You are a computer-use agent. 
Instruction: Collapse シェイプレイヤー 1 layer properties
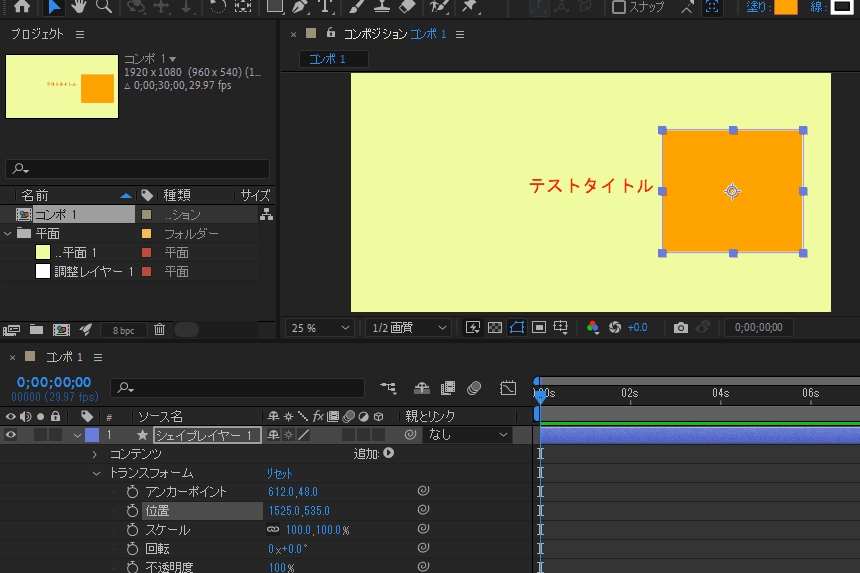(x=77, y=435)
